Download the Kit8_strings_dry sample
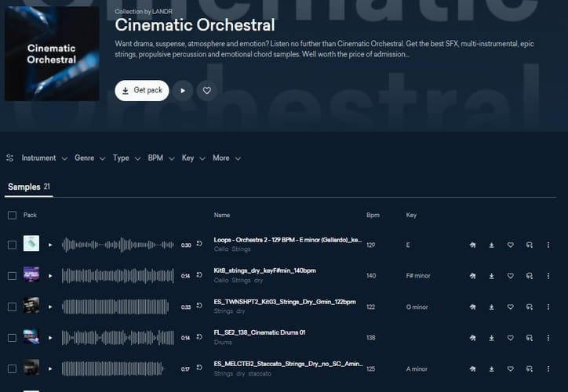Viewport: 568px width, 392px height. 492,276
